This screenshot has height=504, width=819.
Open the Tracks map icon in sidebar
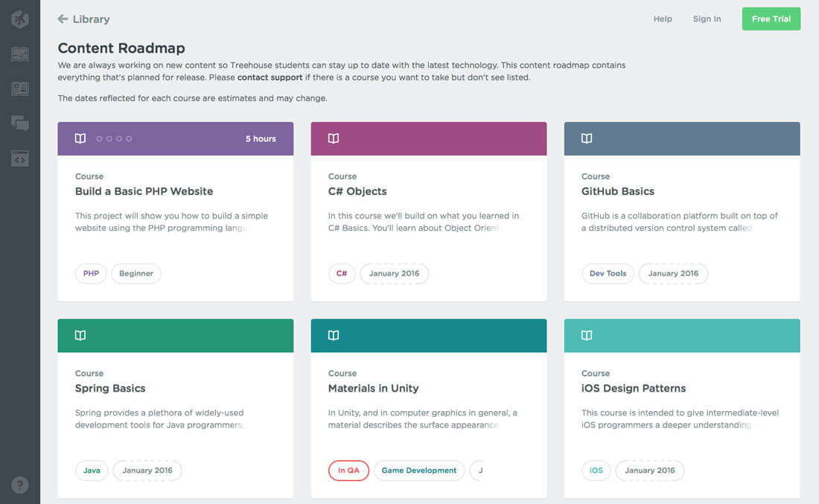point(20,54)
